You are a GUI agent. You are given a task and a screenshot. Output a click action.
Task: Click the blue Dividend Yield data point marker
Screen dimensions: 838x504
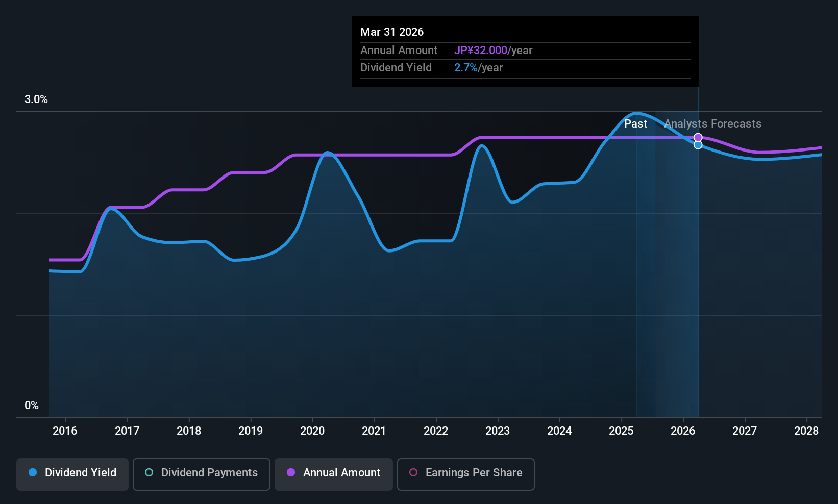point(698,145)
